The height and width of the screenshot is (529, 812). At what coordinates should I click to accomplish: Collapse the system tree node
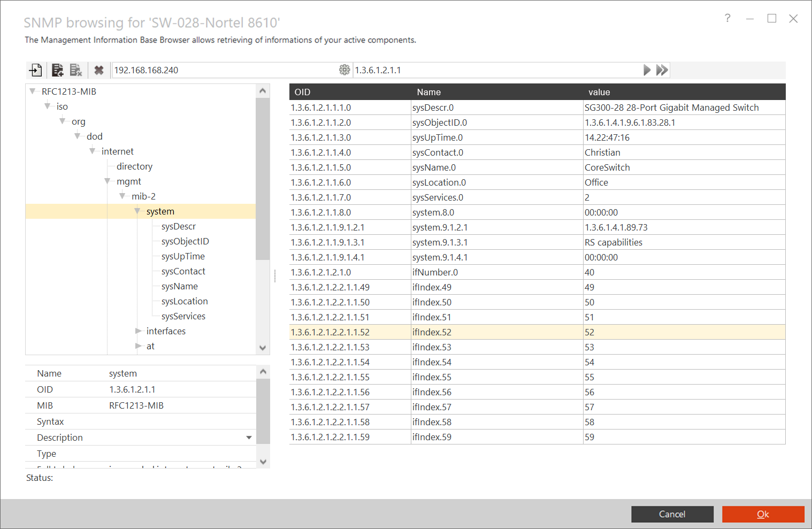138,211
